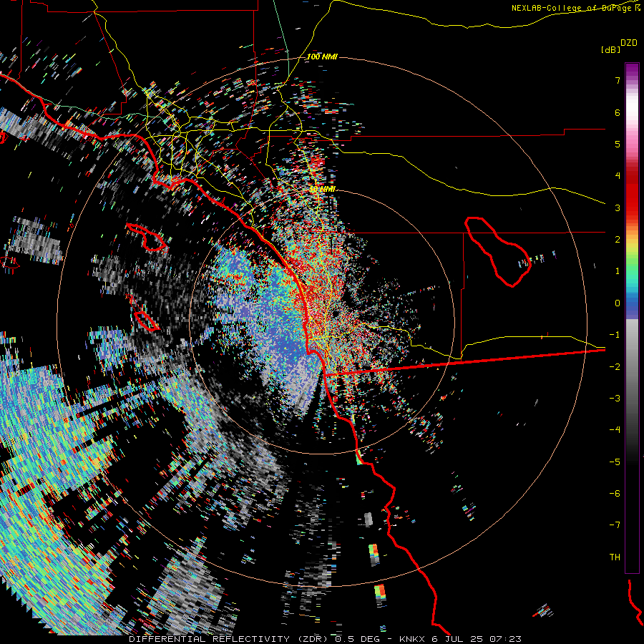Click the 4 tick label on color scale

(x=618, y=176)
